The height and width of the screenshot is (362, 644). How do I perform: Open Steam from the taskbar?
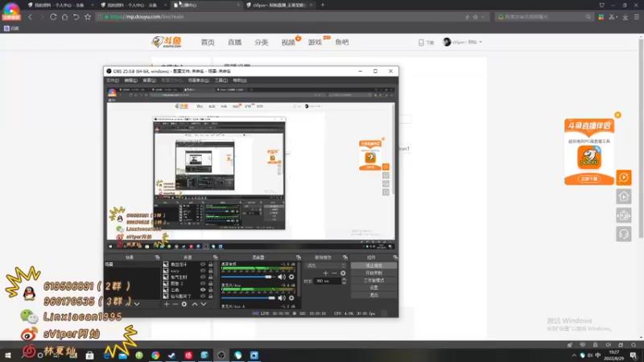pos(171,355)
